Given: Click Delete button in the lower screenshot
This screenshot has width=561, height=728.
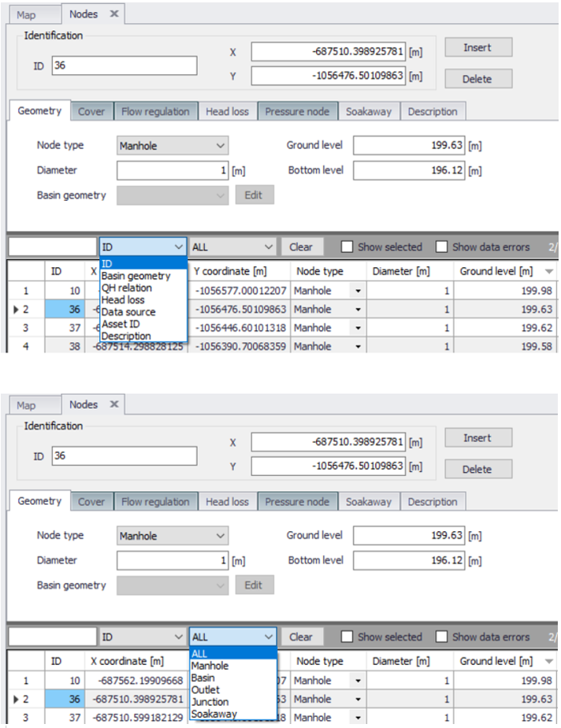Looking at the screenshot, I should [478, 470].
